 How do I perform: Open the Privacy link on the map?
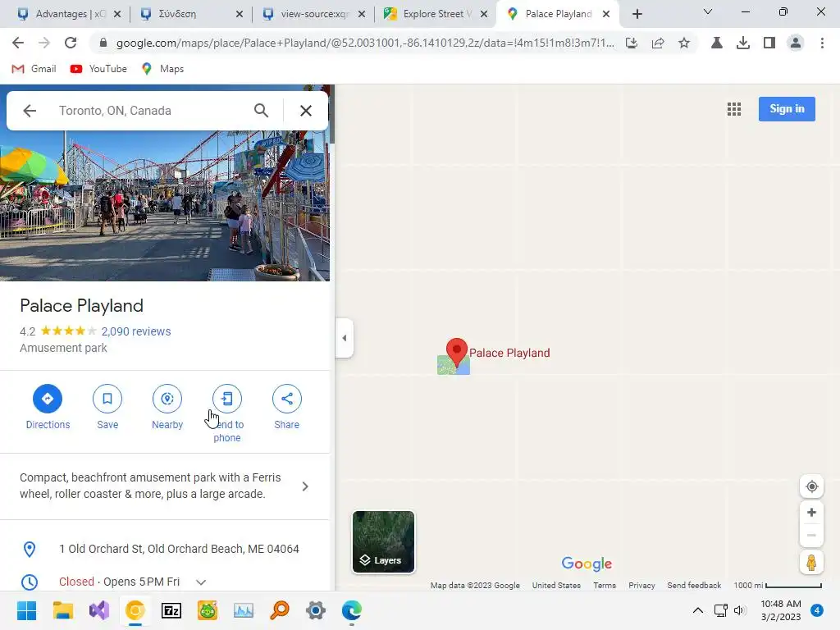coord(641,586)
